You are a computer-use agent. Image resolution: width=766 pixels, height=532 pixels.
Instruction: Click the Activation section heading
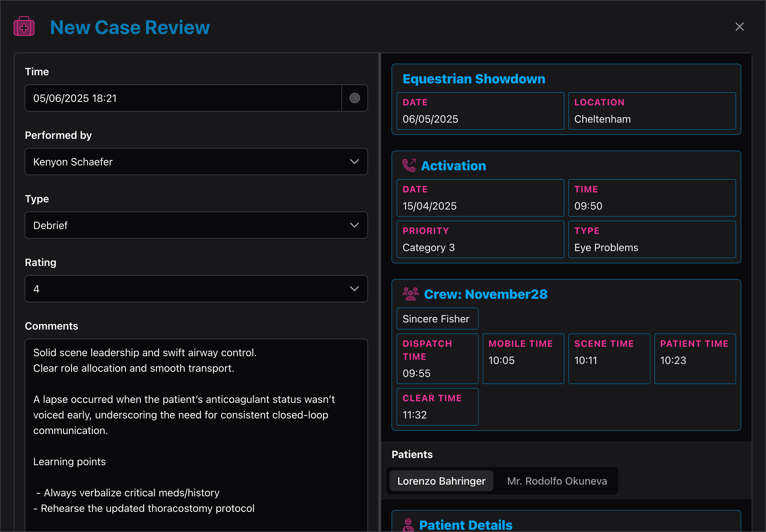[454, 166]
